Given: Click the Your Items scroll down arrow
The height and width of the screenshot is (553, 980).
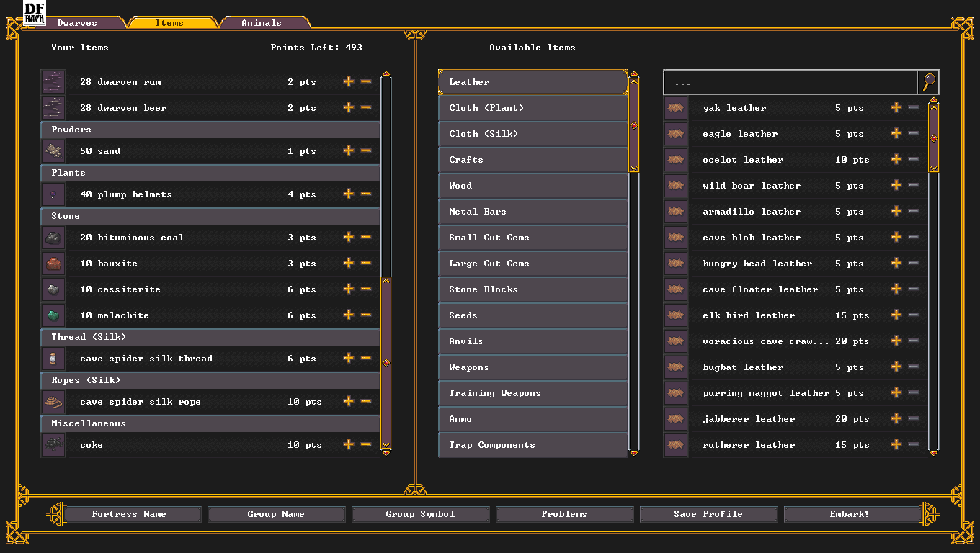Looking at the screenshot, I should (386, 453).
